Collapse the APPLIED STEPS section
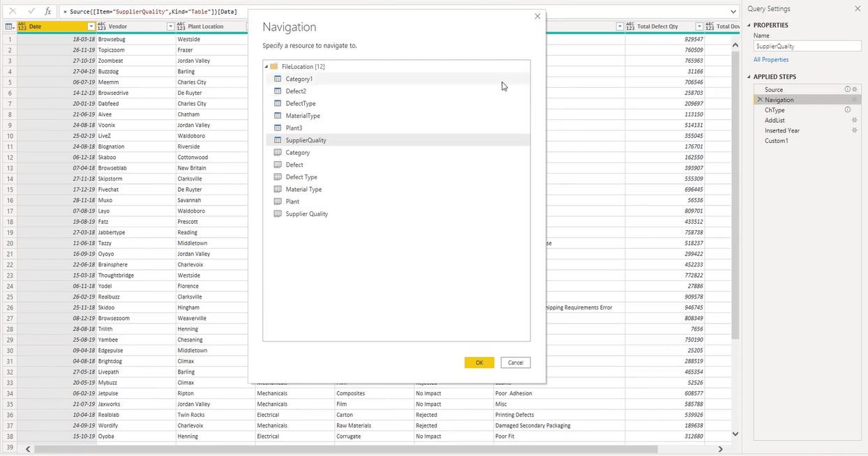The image size is (868, 456). tap(750, 77)
